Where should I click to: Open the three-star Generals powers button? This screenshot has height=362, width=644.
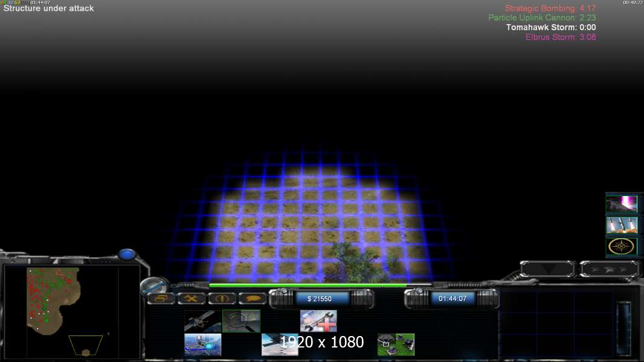pyautogui.click(x=610, y=269)
